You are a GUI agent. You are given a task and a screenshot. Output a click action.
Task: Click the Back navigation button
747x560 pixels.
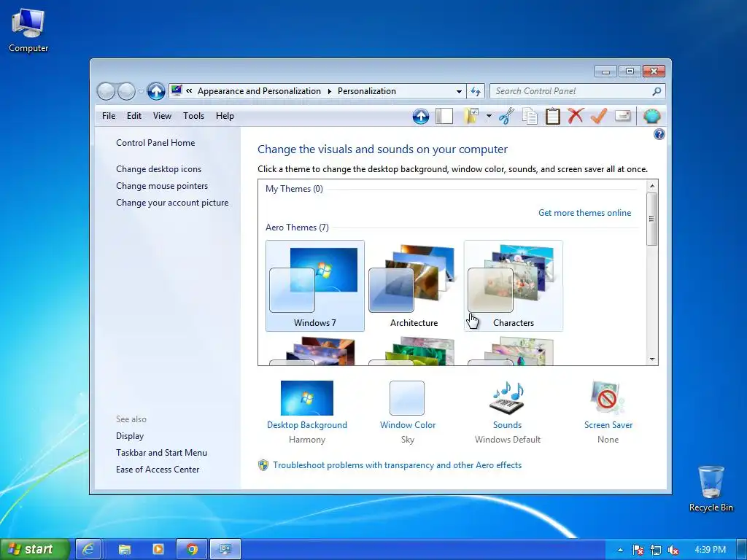coord(106,91)
